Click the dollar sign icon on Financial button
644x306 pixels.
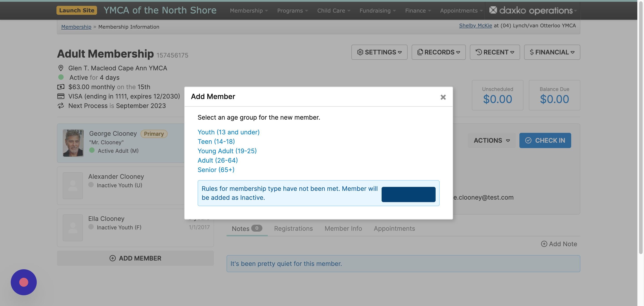(x=532, y=52)
